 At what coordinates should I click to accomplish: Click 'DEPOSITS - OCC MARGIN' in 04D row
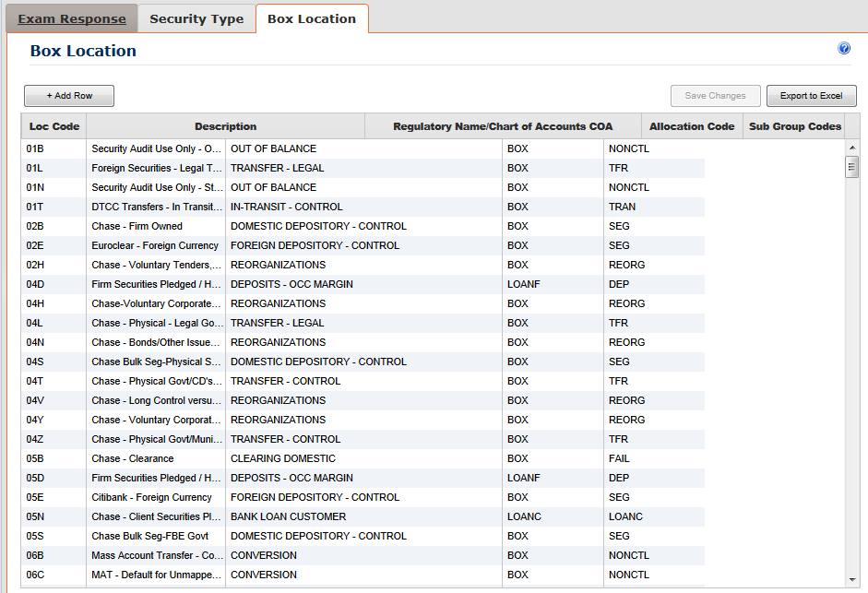pos(291,285)
